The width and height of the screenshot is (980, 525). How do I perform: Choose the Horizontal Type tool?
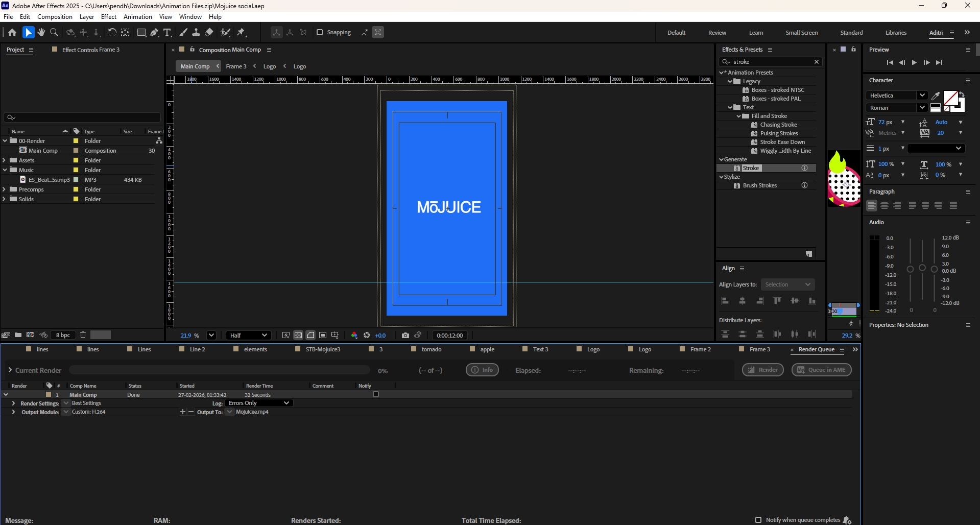167,32
